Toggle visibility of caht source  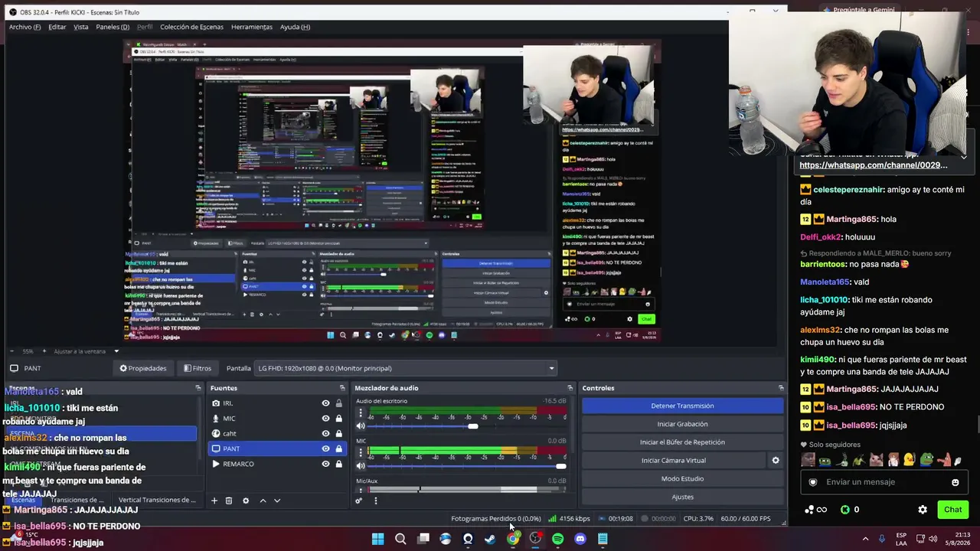pyautogui.click(x=325, y=434)
